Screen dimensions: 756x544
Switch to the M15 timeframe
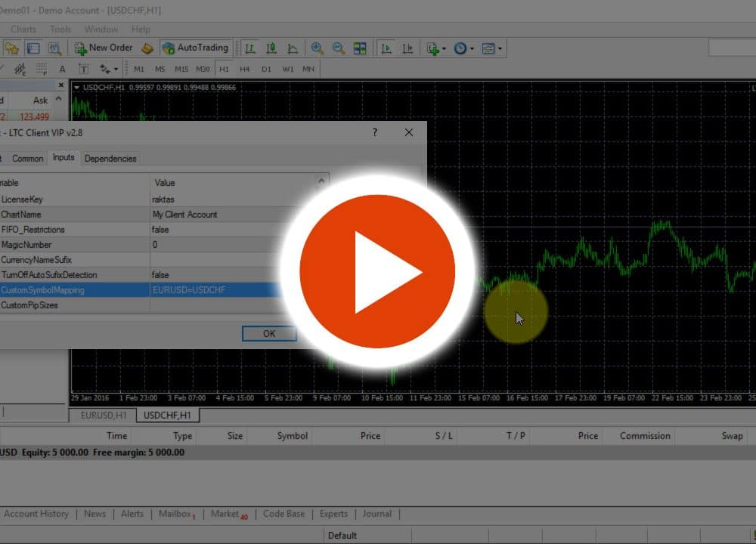[181, 69]
